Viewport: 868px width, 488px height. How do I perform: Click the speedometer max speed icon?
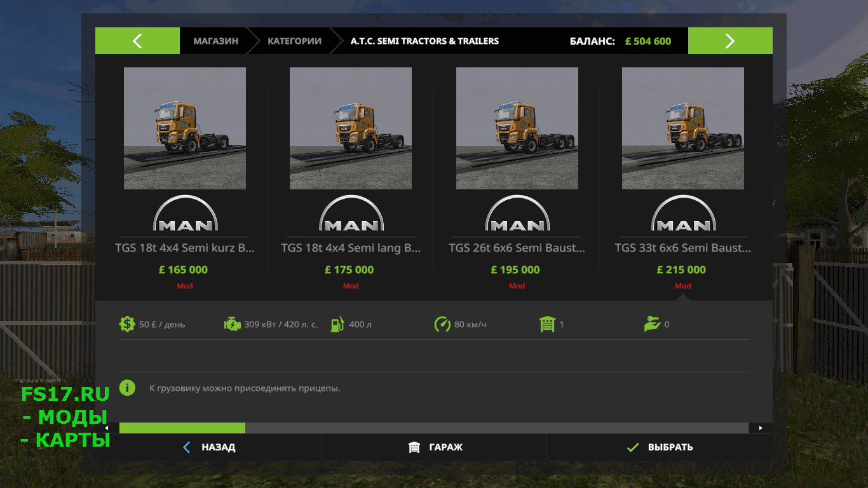pyautogui.click(x=442, y=324)
